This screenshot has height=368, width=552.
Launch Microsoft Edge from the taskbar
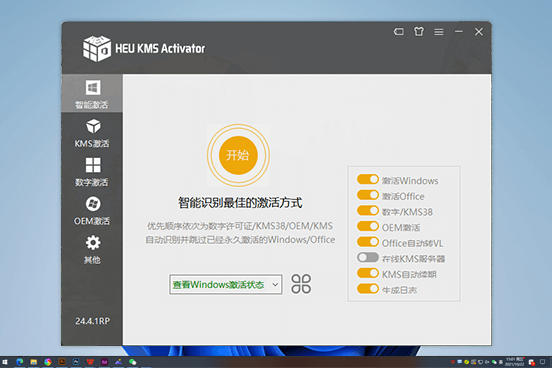click(x=20, y=362)
